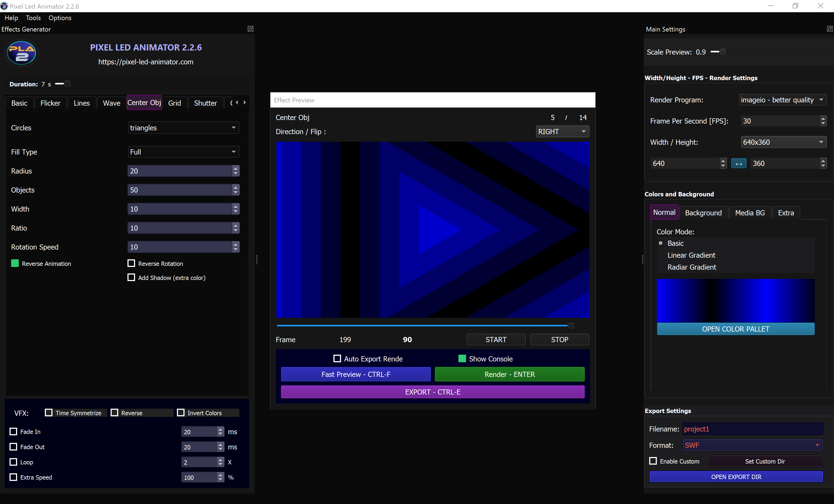Image resolution: width=834 pixels, height=504 pixels.
Task: Click the width/height swap arrows icon
Action: point(739,163)
